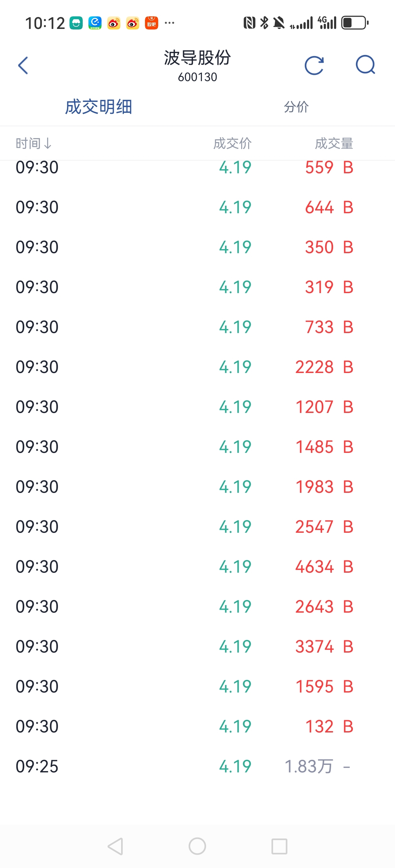Select the 09:25 auction row with 1.83万
395x868 pixels.
pos(197,766)
